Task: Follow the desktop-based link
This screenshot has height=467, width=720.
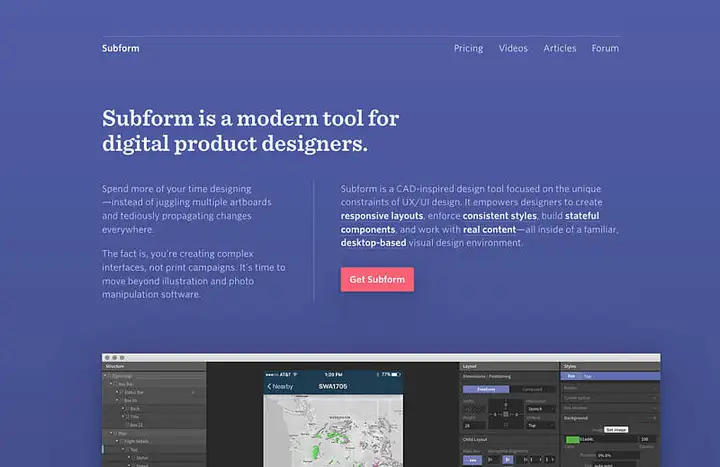Action: click(x=373, y=242)
